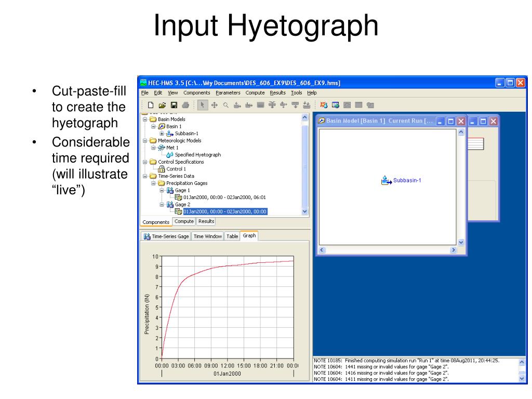Viewport: 532px width, 399px height.
Task: Select the Reservoir Creation tool
Action: tap(261, 105)
